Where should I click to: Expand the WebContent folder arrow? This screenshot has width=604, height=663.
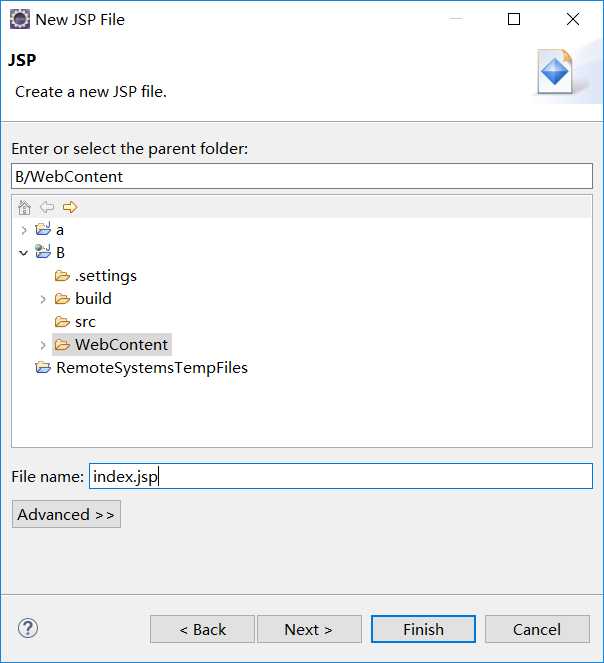click(43, 345)
